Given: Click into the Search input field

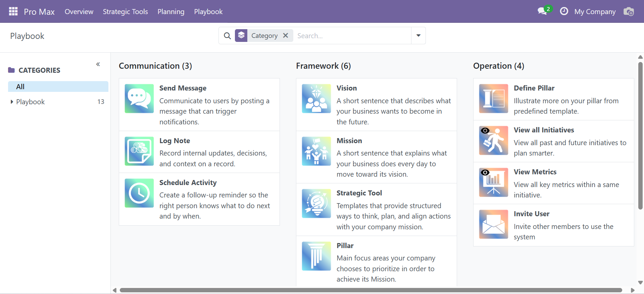Looking at the screenshot, I should (x=352, y=36).
